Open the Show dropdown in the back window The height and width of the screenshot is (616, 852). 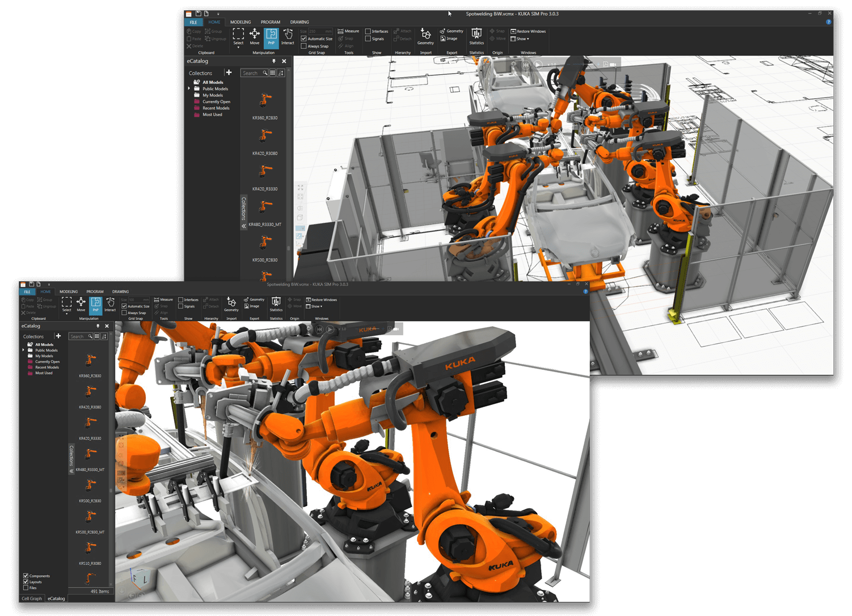tap(520, 39)
